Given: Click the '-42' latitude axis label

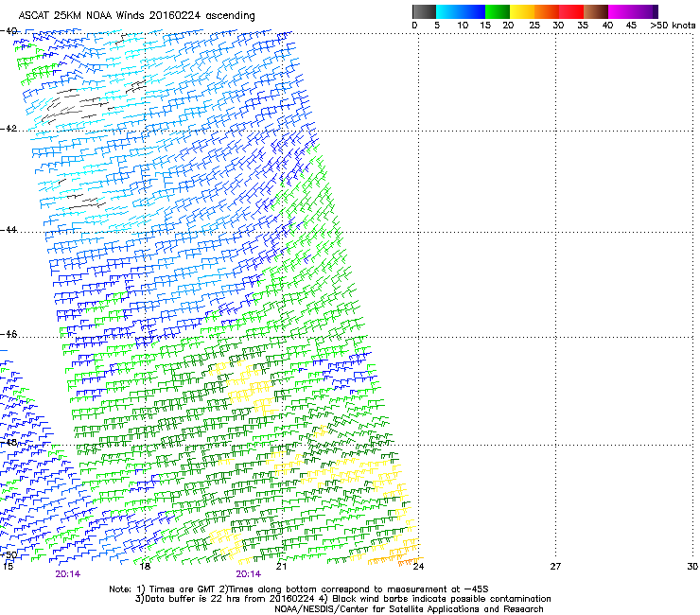Looking at the screenshot, I should (9, 129).
